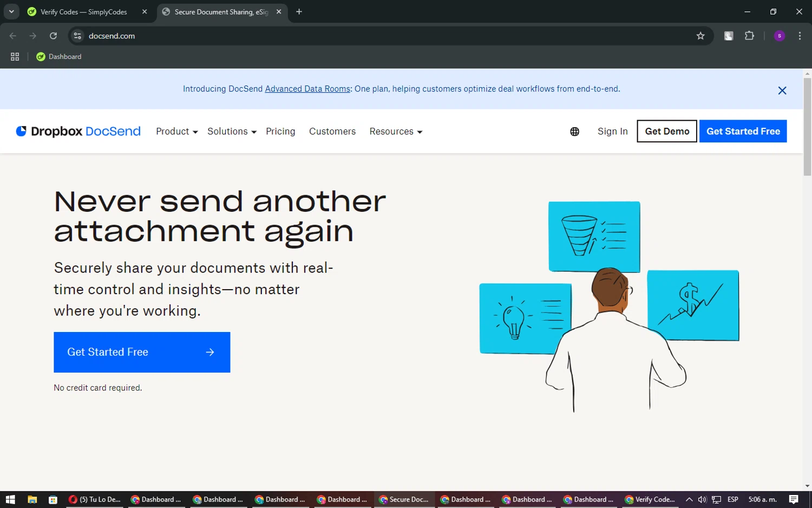The image size is (812, 508).
Task: Close the Secure Document Sharing tab
Action: (279, 11)
